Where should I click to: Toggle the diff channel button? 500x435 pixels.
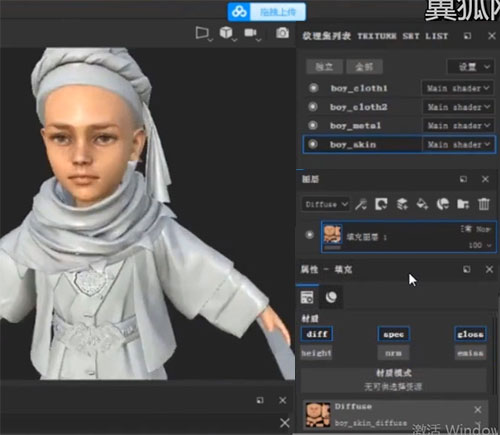point(317,334)
